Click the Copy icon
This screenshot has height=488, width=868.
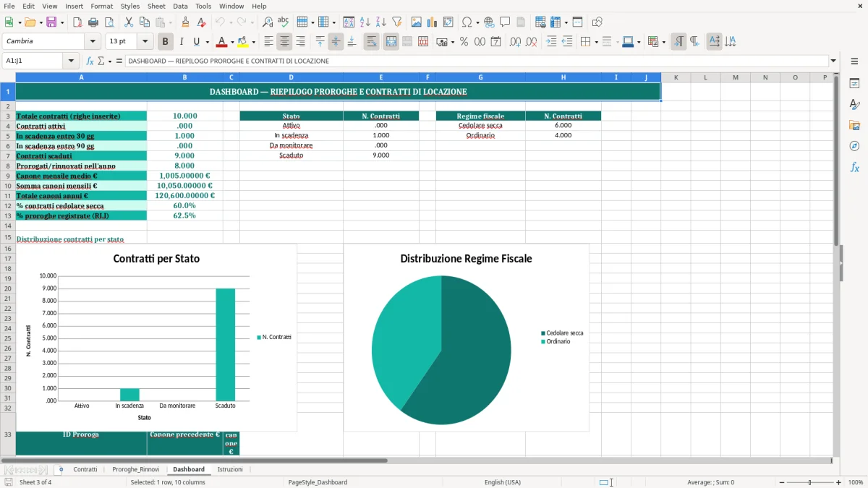coord(145,22)
